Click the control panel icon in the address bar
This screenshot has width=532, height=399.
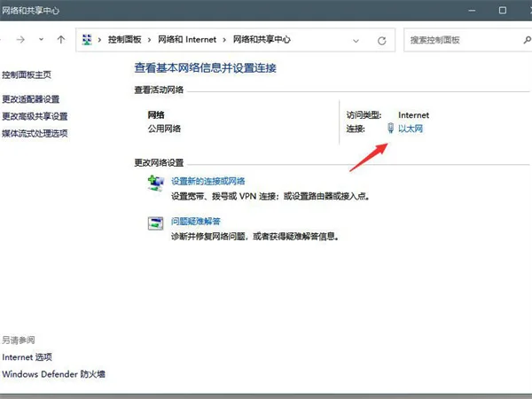coord(88,40)
